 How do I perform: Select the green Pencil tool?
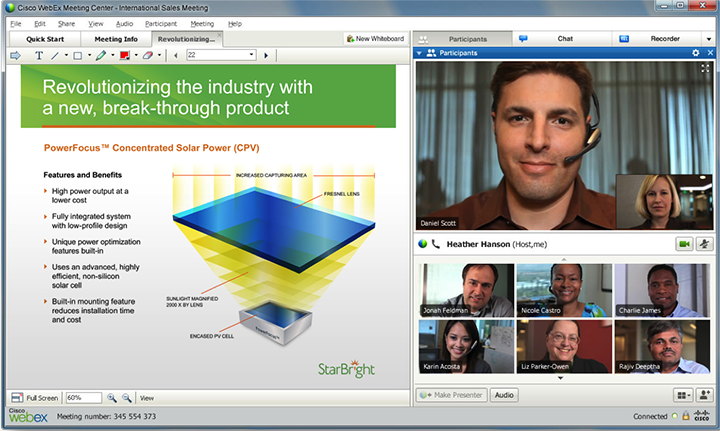[x=101, y=56]
